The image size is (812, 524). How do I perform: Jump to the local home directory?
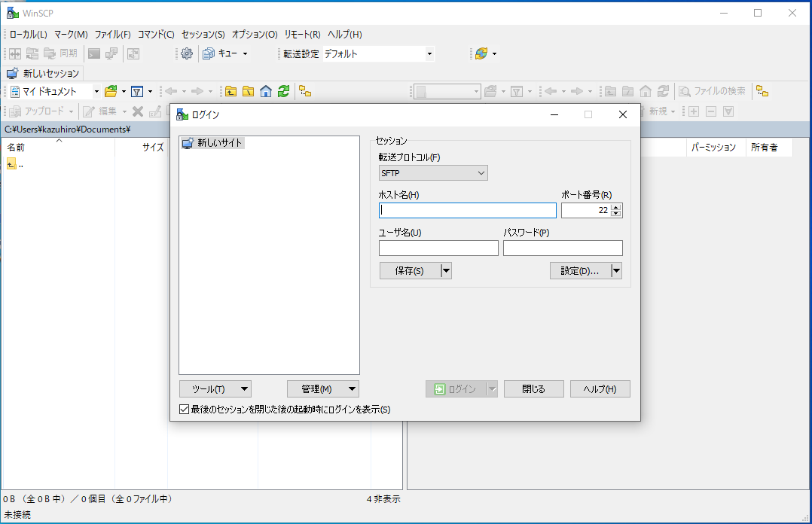click(266, 91)
